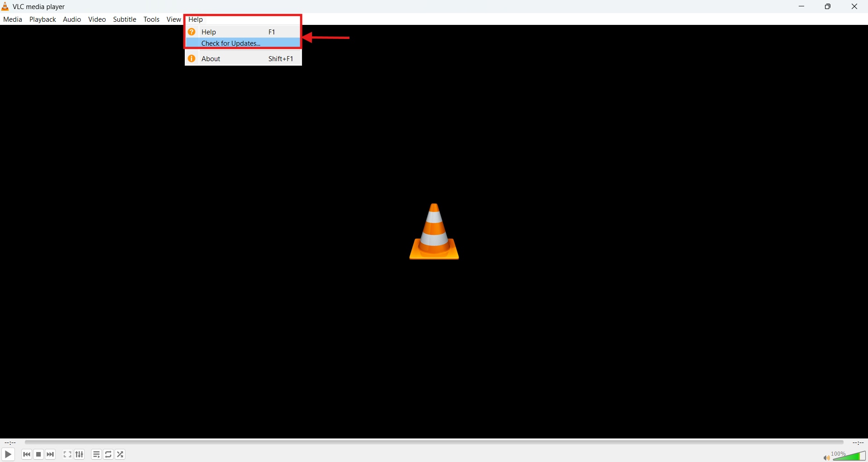Screen dimensions: 868x462
Task: Click the next track icon
Action: [x=50, y=454]
